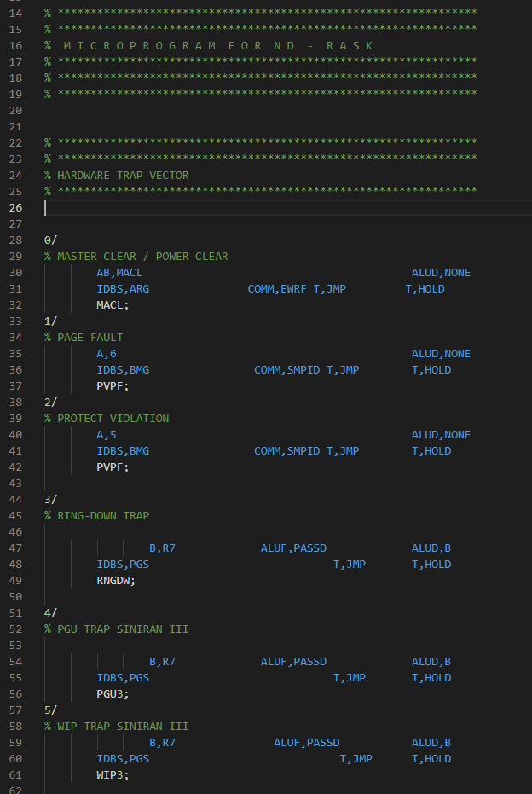Click the WIP3; jump target text
The width and height of the screenshot is (532, 794).
pos(113,775)
